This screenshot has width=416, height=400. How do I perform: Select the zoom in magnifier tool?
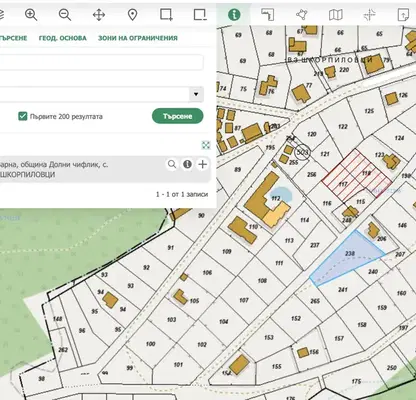[x=31, y=15]
